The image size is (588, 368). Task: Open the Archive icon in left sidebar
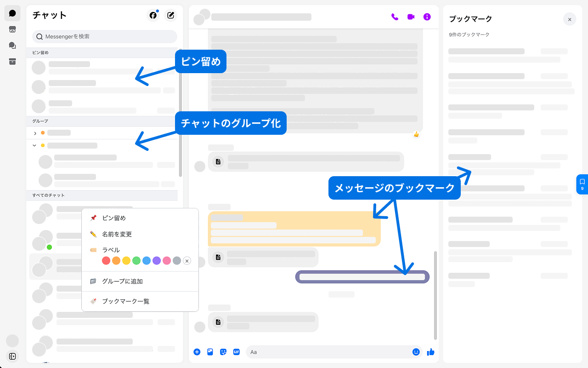tap(12, 62)
